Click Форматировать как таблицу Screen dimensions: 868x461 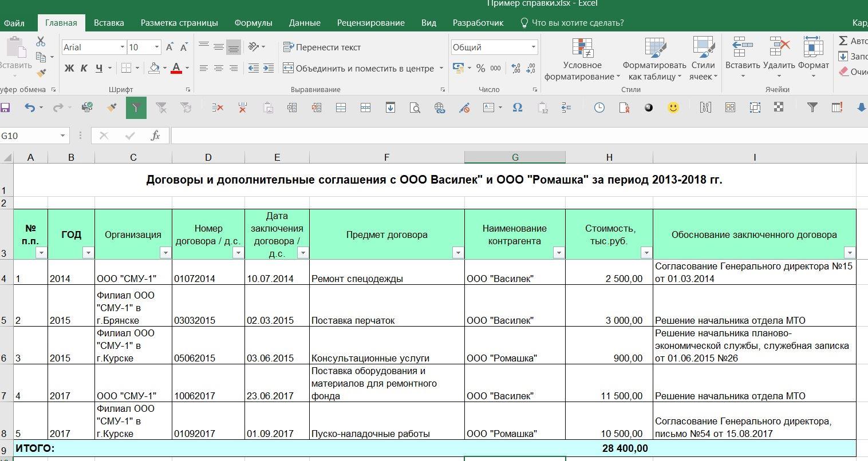click(x=654, y=59)
